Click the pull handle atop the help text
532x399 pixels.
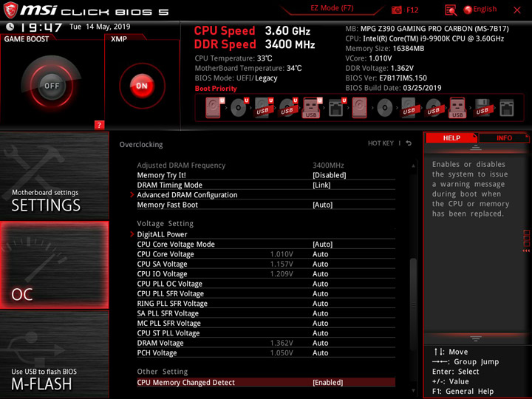476,148
